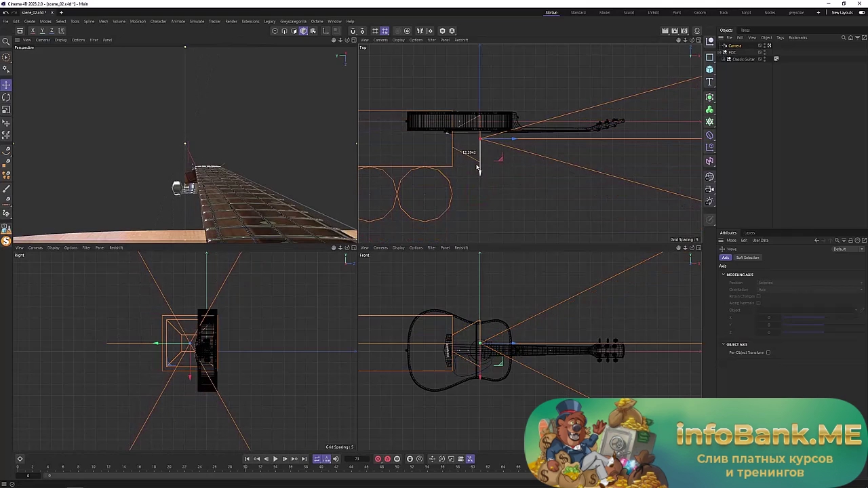Switch to the Layers tab

749,232
